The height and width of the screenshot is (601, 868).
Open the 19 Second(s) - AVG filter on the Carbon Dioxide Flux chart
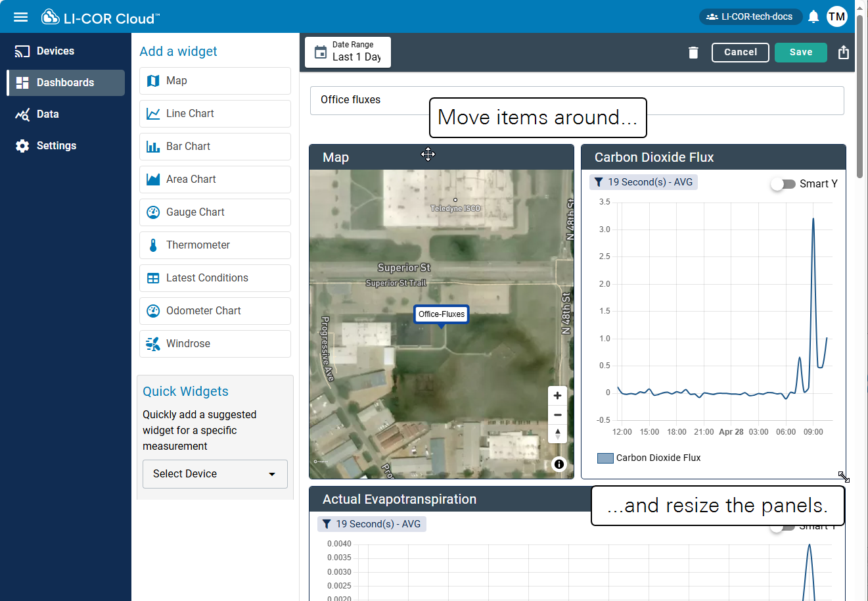click(x=643, y=182)
